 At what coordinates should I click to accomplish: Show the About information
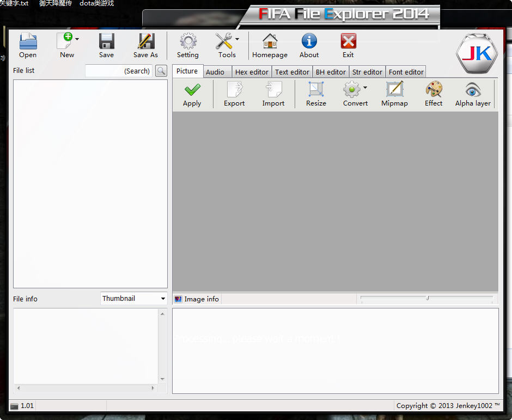pyautogui.click(x=309, y=45)
